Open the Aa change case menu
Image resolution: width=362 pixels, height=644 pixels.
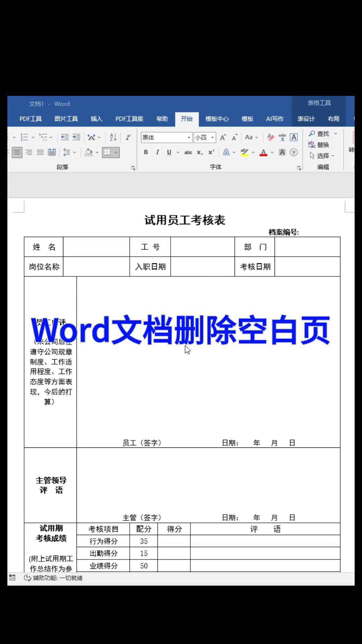point(249,137)
